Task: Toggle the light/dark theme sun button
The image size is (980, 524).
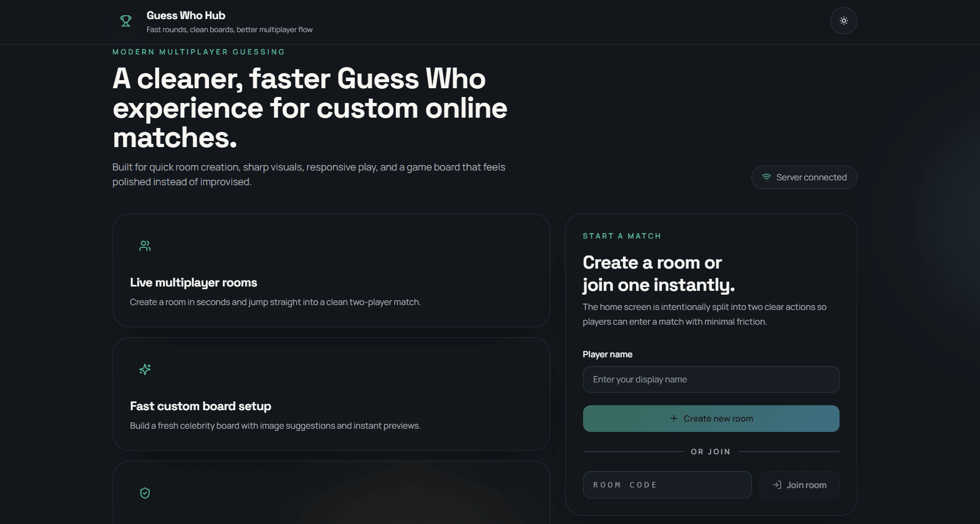Action: click(x=843, y=21)
